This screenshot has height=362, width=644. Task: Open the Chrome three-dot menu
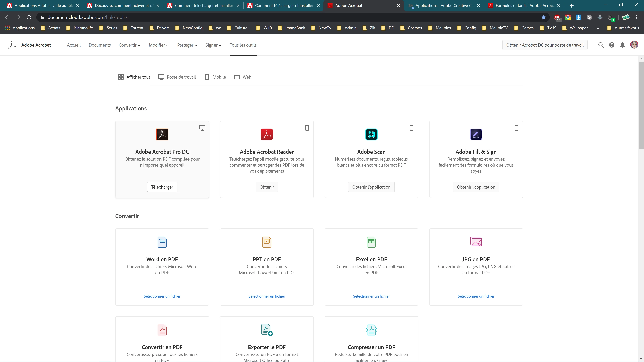click(x=636, y=17)
